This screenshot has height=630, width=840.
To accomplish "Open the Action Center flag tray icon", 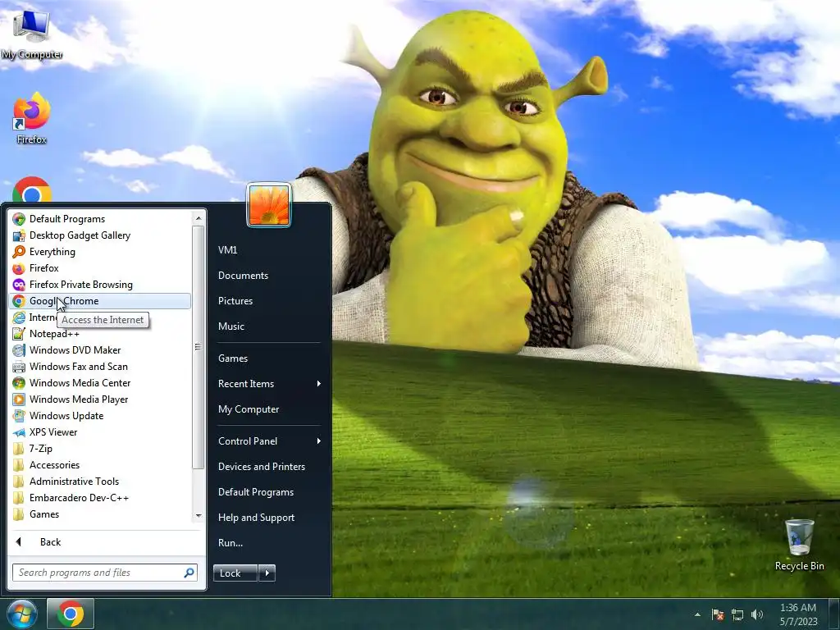I will (x=718, y=614).
